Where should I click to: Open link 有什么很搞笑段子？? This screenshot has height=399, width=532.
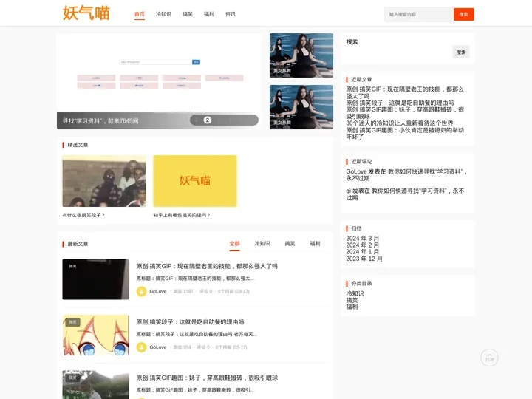pos(83,215)
